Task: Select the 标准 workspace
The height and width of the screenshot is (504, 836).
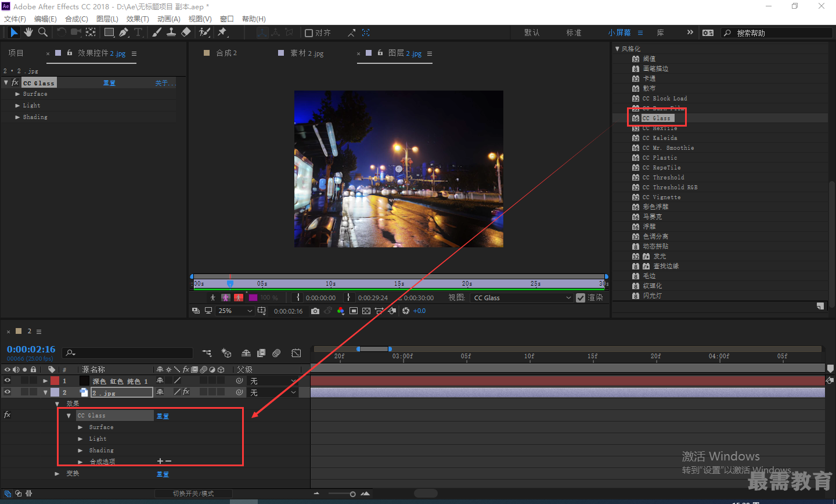Action: (x=574, y=33)
